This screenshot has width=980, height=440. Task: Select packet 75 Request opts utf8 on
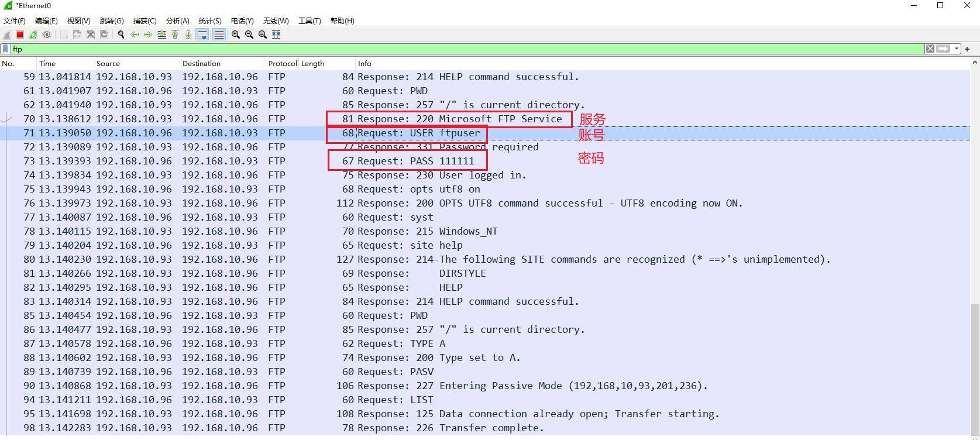485,189
